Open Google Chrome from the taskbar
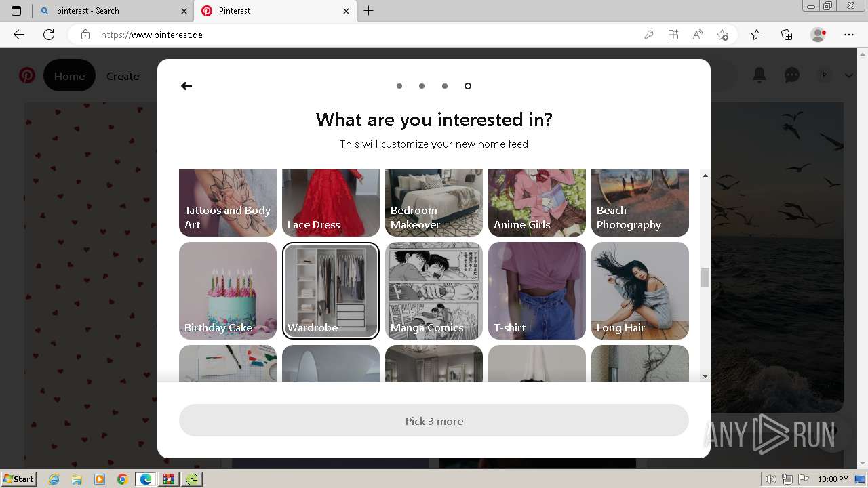Viewport: 868px width, 488px height. 122,479
